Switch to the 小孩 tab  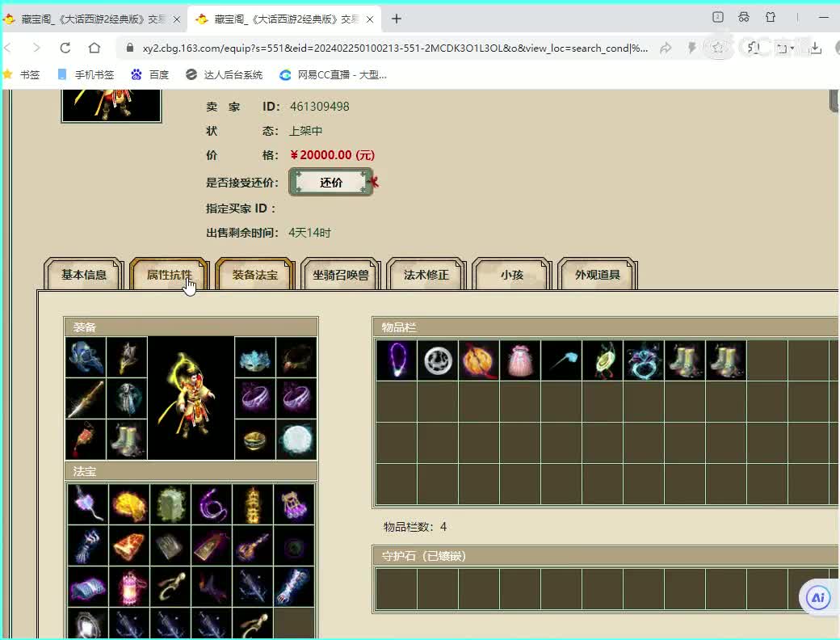tap(512, 275)
